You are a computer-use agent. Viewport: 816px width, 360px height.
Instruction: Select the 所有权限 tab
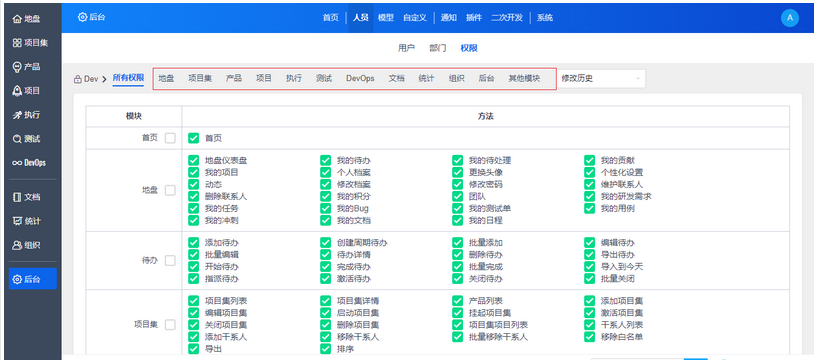coord(129,78)
